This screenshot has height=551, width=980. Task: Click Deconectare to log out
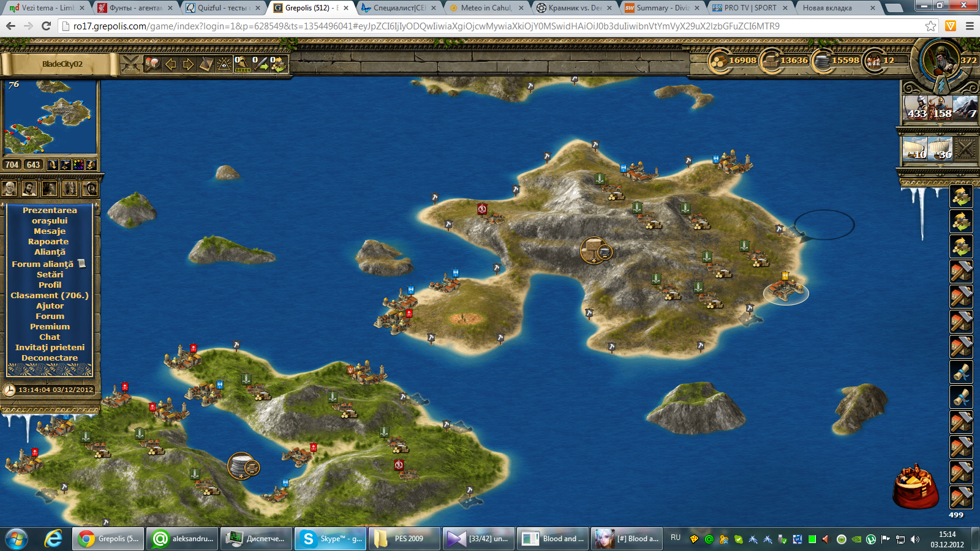(50, 358)
